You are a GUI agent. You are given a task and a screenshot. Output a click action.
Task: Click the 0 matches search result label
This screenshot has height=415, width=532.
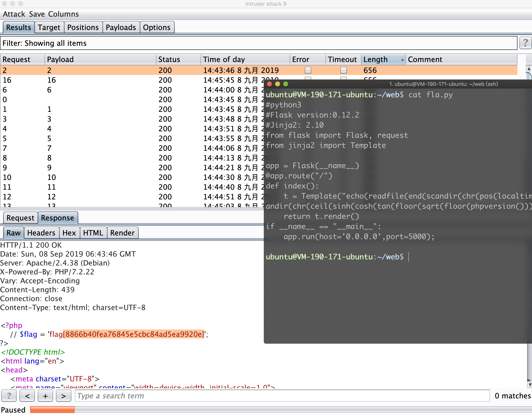(x=513, y=396)
